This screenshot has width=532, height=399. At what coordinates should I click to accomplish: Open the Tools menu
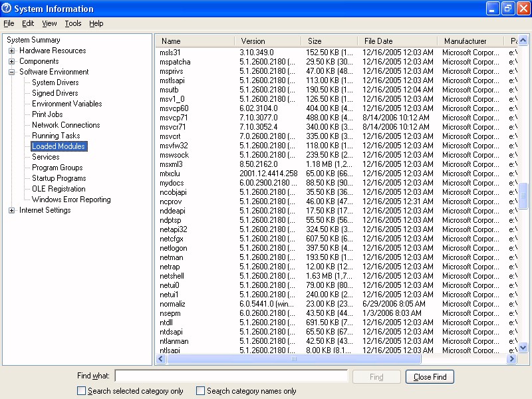(72, 23)
